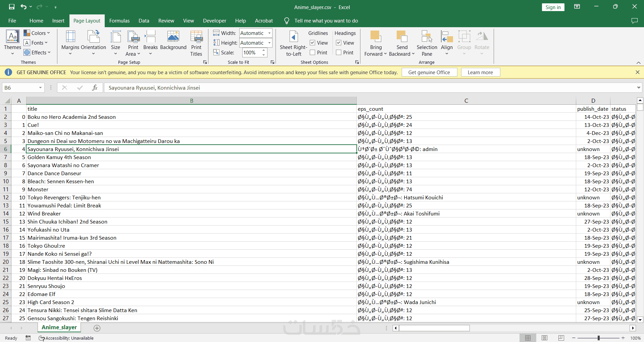Enable Headings Print checkbox

click(x=339, y=53)
